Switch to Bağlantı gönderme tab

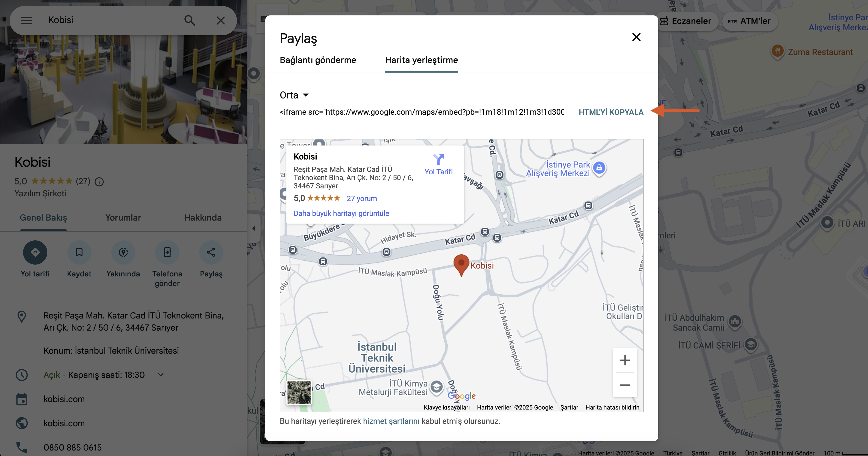coord(318,60)
